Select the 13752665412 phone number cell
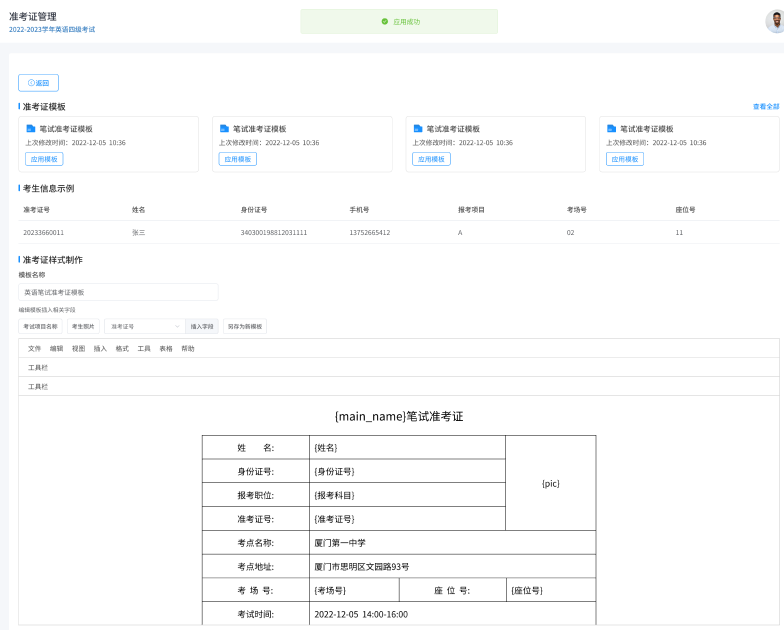 [370, 232]
